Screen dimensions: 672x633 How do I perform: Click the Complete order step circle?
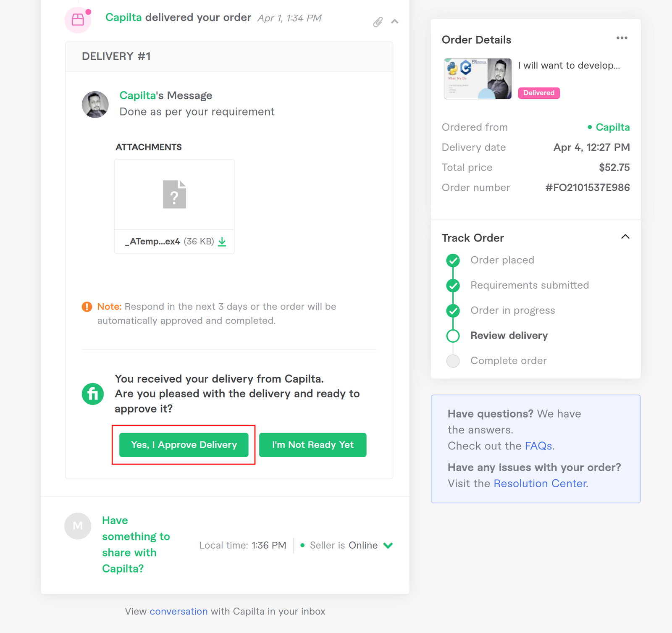point(453,361)
